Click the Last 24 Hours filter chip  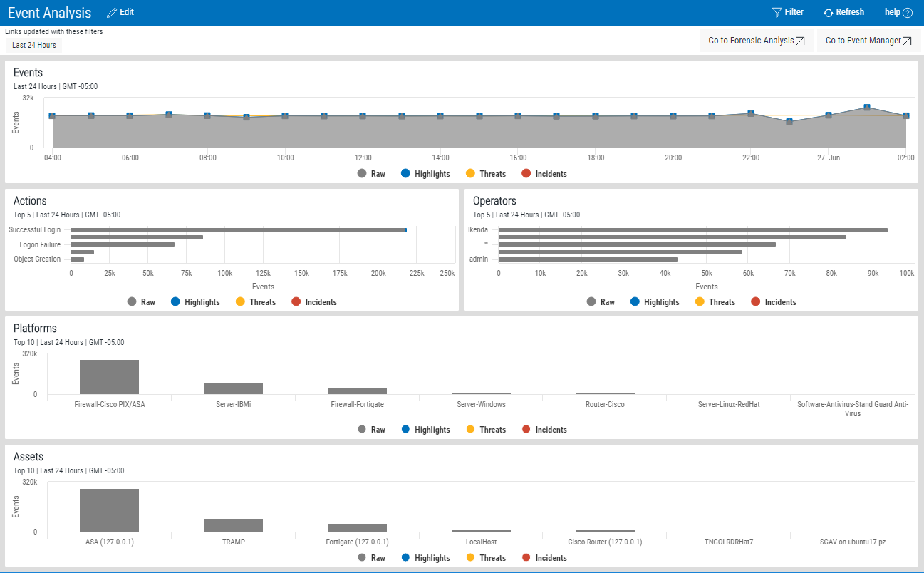(34, 46)
